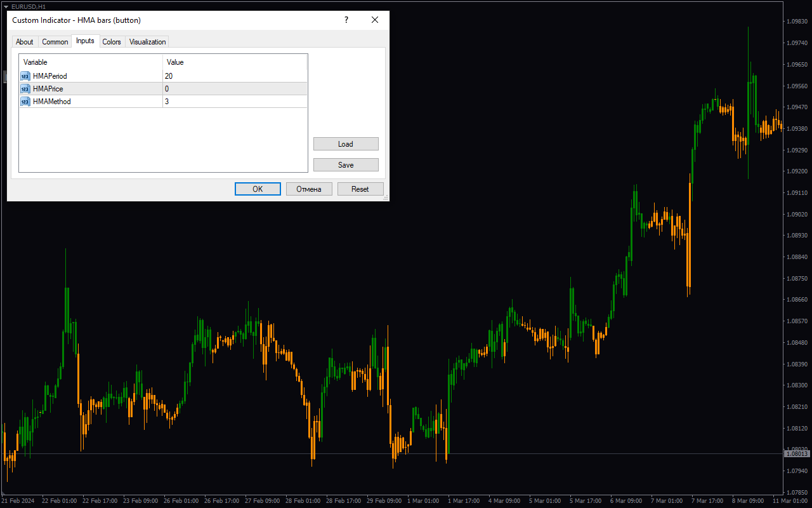Click the Отмена cancel button

309,189
